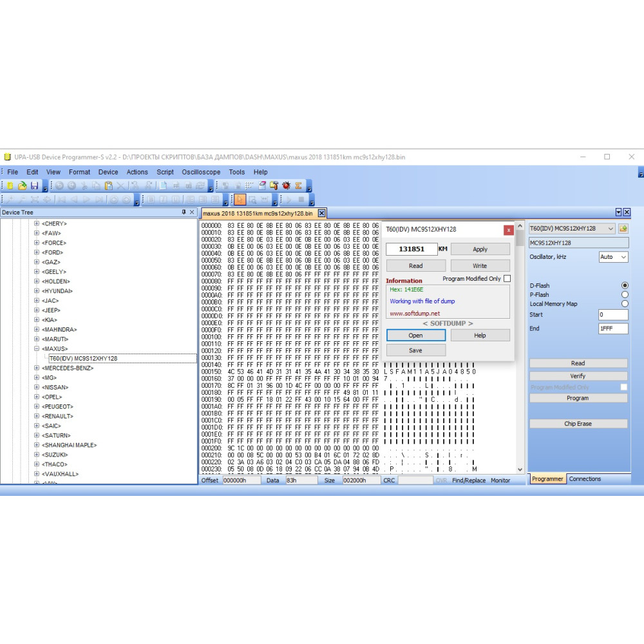This screenshot has height=644, width=644.
Task: Click the End address field 1FFF
Action: point(613,328)
